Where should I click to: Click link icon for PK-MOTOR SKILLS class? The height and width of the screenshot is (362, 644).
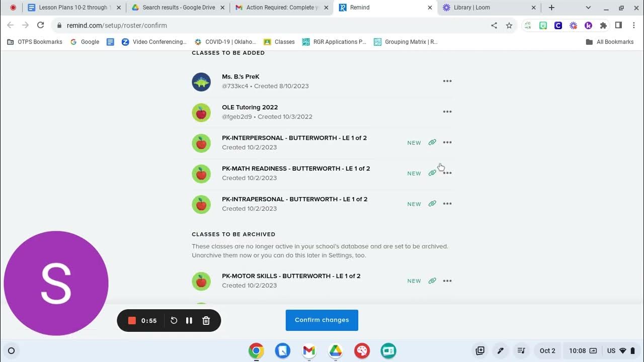tap(432, 281)
